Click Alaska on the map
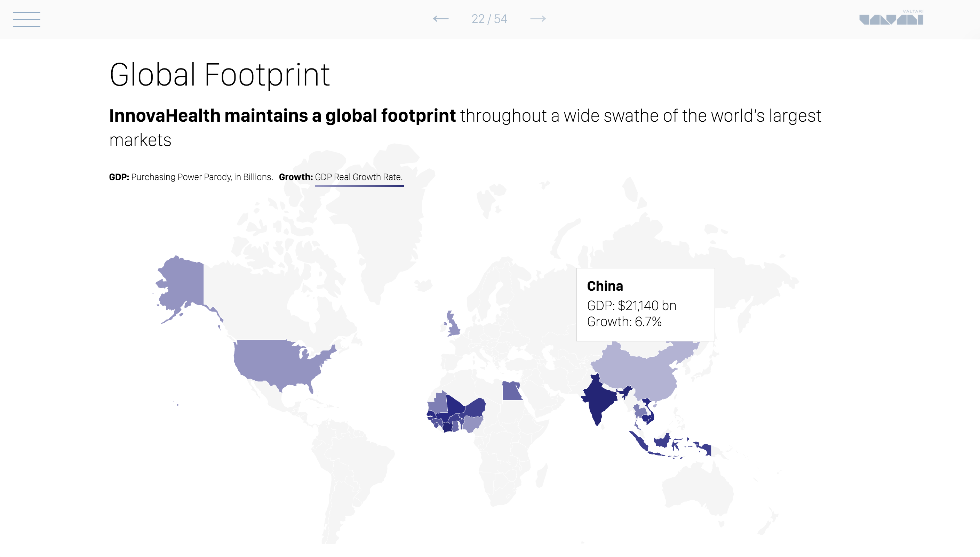The image size is (980, 557). [184, 283]
